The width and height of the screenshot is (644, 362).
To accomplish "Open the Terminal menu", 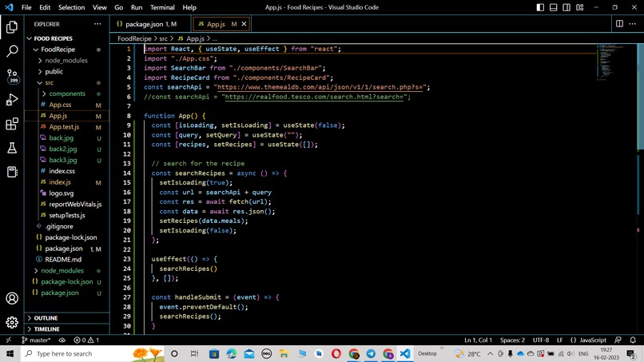I will pyautogui.click(x=162, y=7).
